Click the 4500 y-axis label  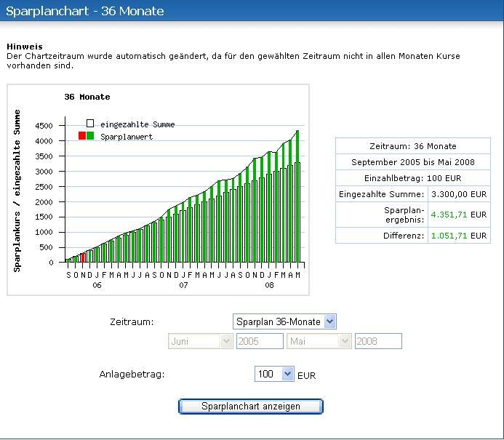44,126
